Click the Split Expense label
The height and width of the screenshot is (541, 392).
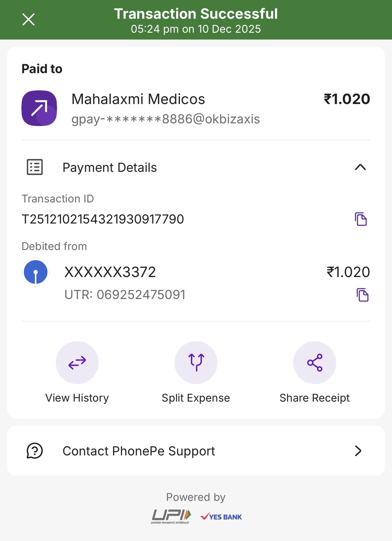coord(196,398)
